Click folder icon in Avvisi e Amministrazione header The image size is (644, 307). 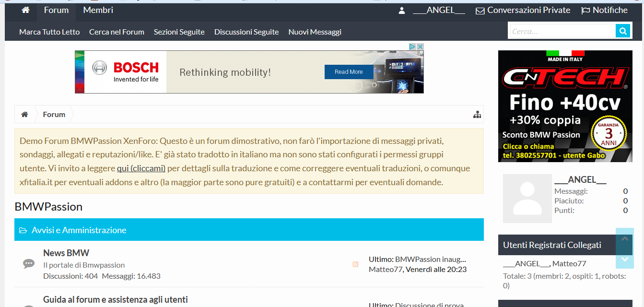pyautogui.click(x=23, y=230)
